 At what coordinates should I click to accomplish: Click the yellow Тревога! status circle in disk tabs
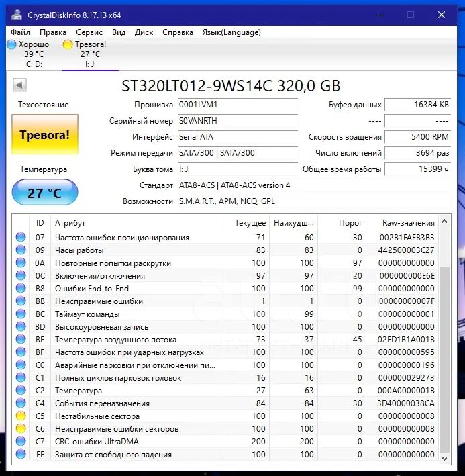click(67, 44)
